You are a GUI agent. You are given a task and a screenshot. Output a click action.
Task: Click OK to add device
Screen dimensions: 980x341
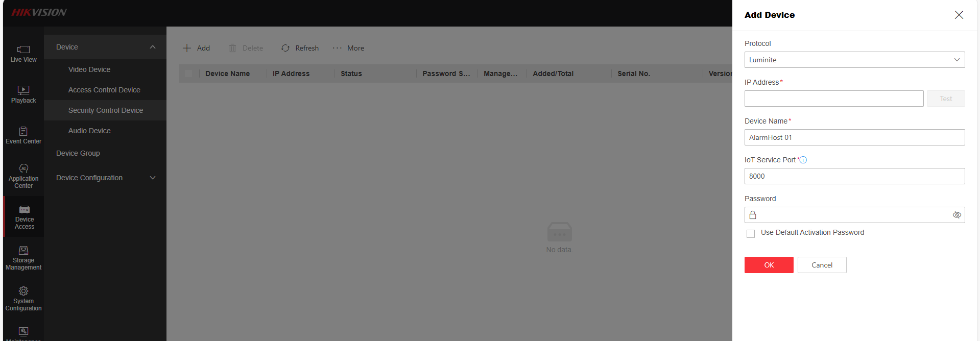[769, 265]
